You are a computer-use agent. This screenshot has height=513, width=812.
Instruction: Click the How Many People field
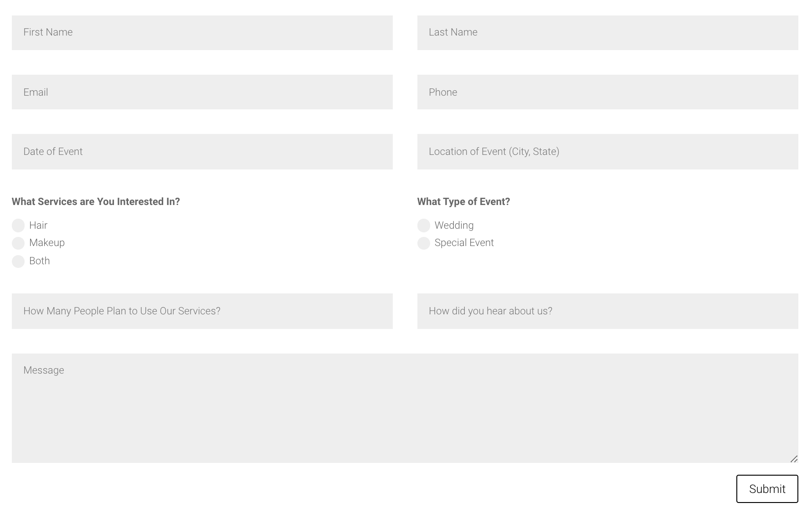click(x=202, y=311)
